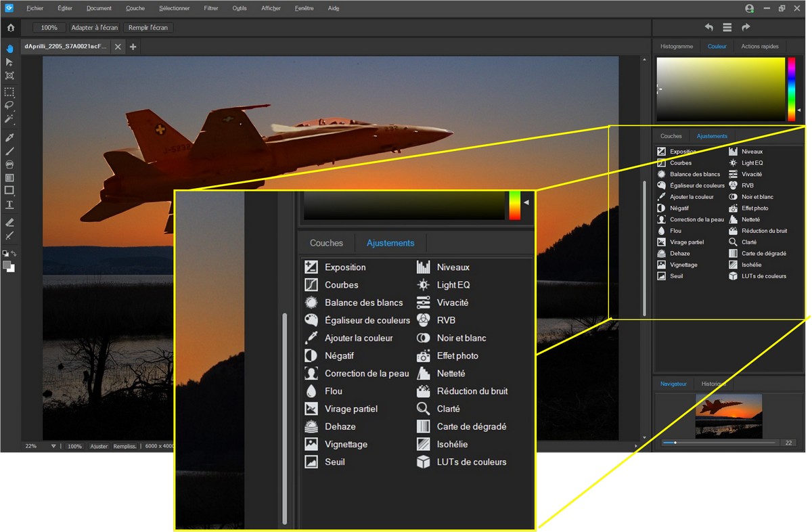Select the Text tool
The height and width of the screenshot is (532, 812).
coord(9,204)
